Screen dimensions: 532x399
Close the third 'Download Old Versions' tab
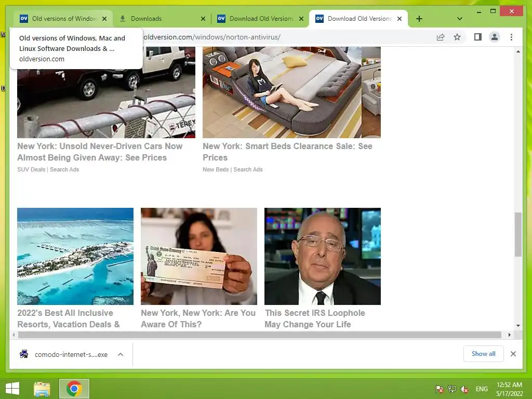click(x=301, y=19)
